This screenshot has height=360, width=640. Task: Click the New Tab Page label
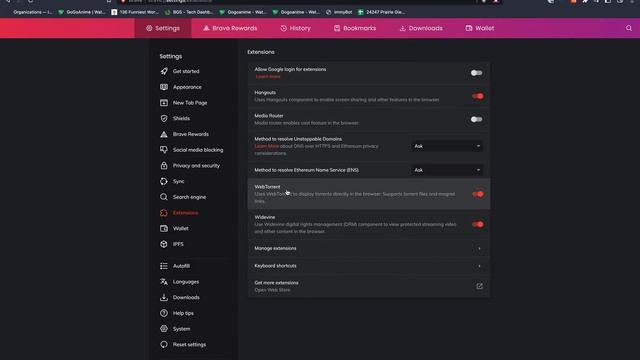[190, 103]
